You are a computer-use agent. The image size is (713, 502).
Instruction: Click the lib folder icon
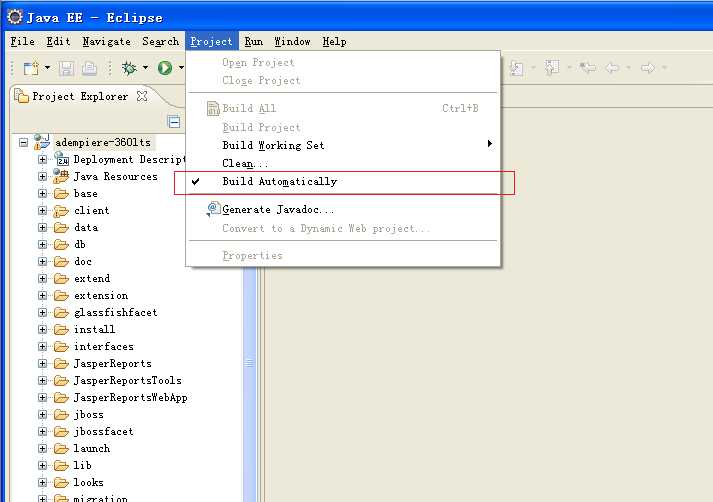coord(61,466)
